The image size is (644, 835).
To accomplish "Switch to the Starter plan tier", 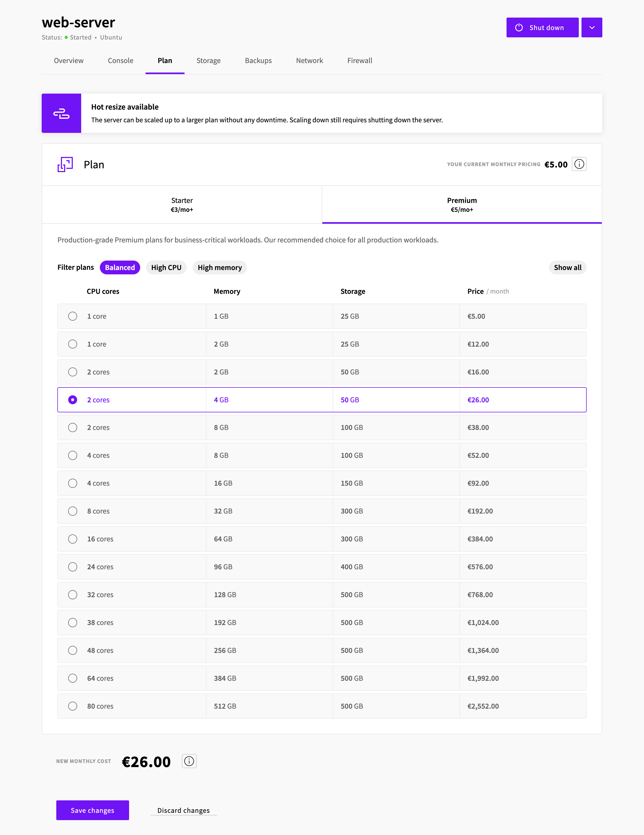I will point(182,205).
